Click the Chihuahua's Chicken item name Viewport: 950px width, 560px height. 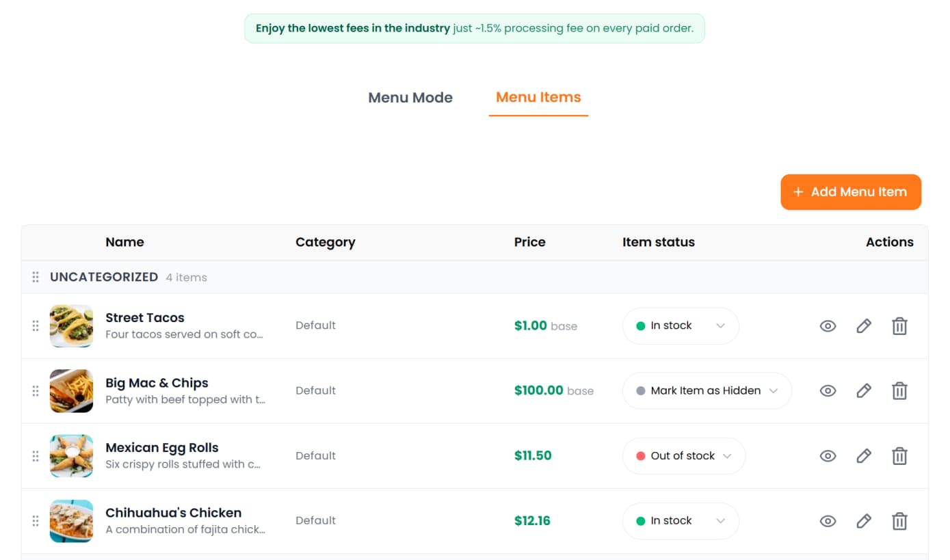(x=173, y=513)
